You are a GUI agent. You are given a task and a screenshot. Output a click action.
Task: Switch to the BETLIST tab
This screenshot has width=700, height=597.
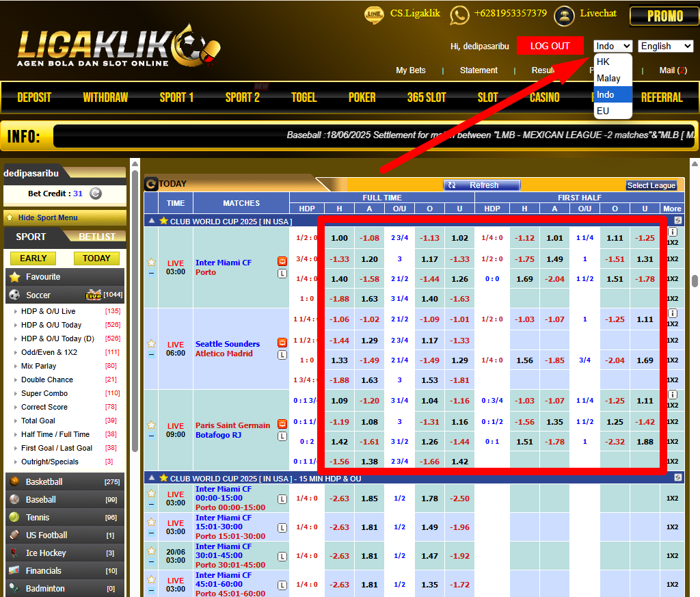coord(97,237)
